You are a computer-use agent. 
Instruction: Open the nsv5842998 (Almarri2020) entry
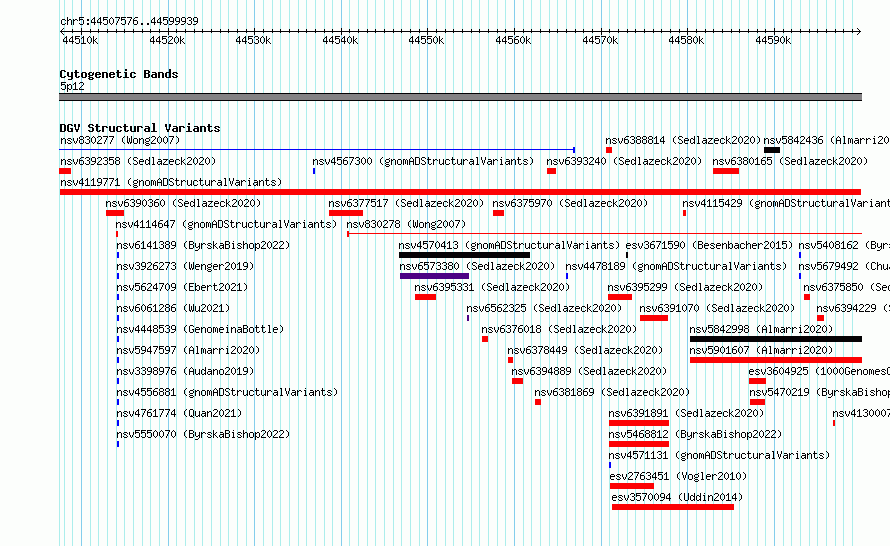(x=761, y=329)
